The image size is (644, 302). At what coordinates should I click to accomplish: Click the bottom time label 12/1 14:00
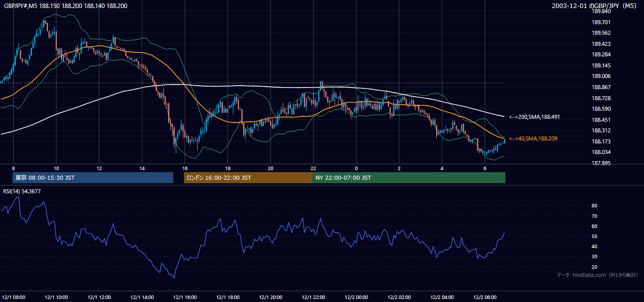142,297
